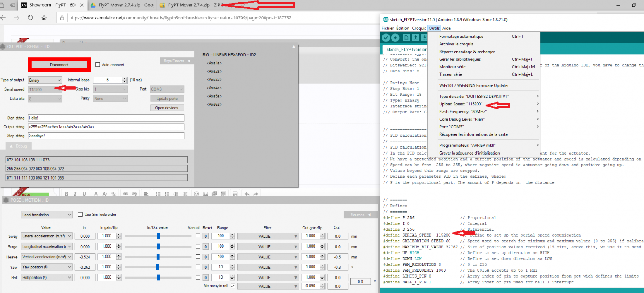Select Moniteur série from the Outils menu
Screen dimensions: 644x293
coord(452,67)
